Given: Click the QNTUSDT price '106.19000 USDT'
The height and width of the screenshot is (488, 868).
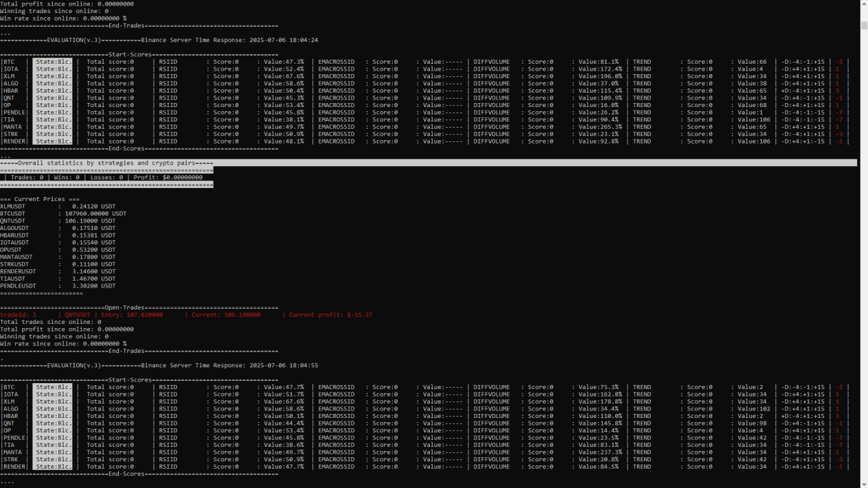Looking at the screenshot, I should click(x=90, y=221).
